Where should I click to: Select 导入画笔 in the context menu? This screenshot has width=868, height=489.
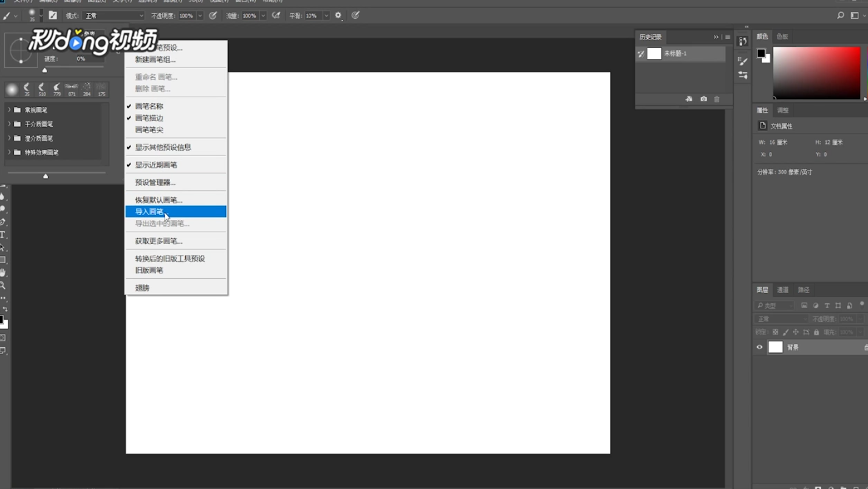coord(176,211)
